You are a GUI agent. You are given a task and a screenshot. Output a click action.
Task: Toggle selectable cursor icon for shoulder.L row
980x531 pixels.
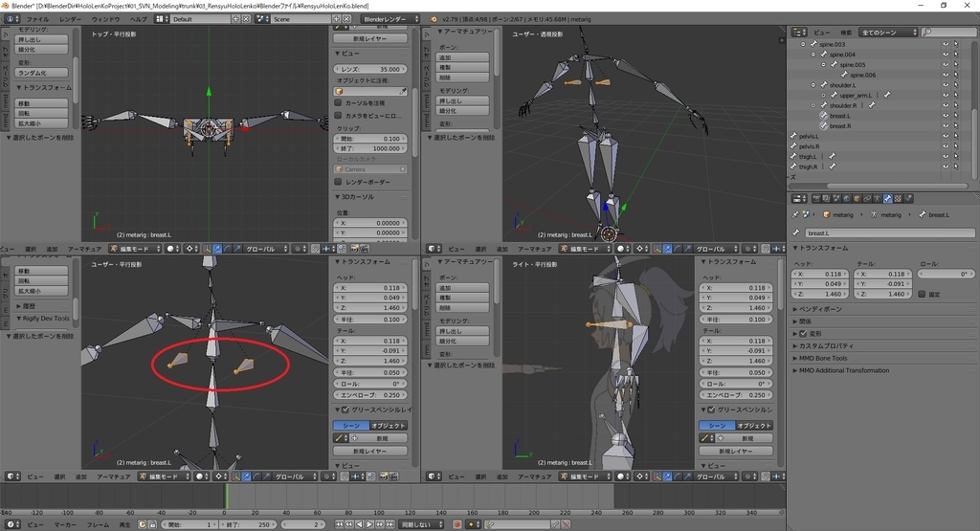tap(956, 85)
